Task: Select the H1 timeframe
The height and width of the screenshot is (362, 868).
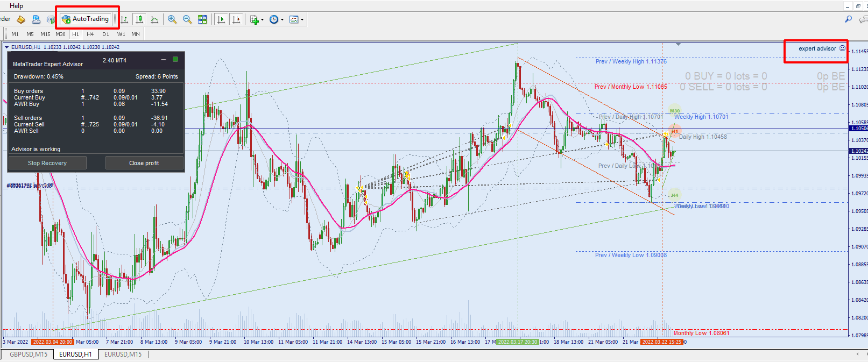Action: (75, 34)
